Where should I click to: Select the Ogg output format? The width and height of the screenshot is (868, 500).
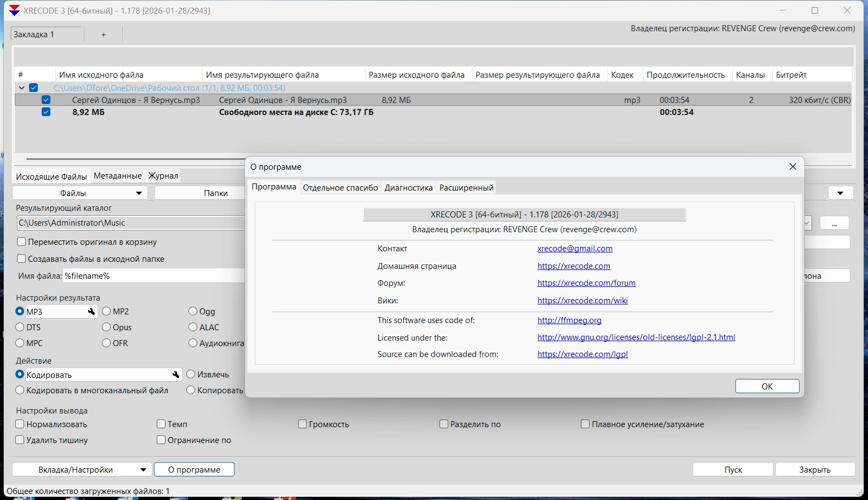coord(193,312)
